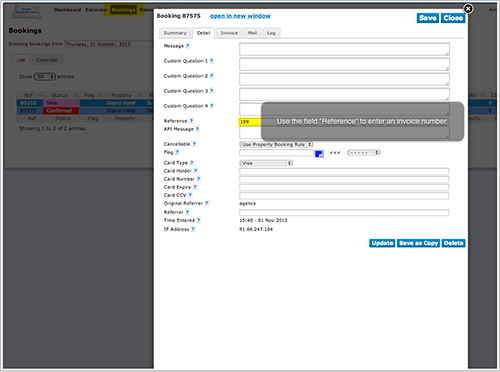This screenshot has width=500, height=372.
Task: Open the Invoice tab
Action: click(x=229, y=33)
